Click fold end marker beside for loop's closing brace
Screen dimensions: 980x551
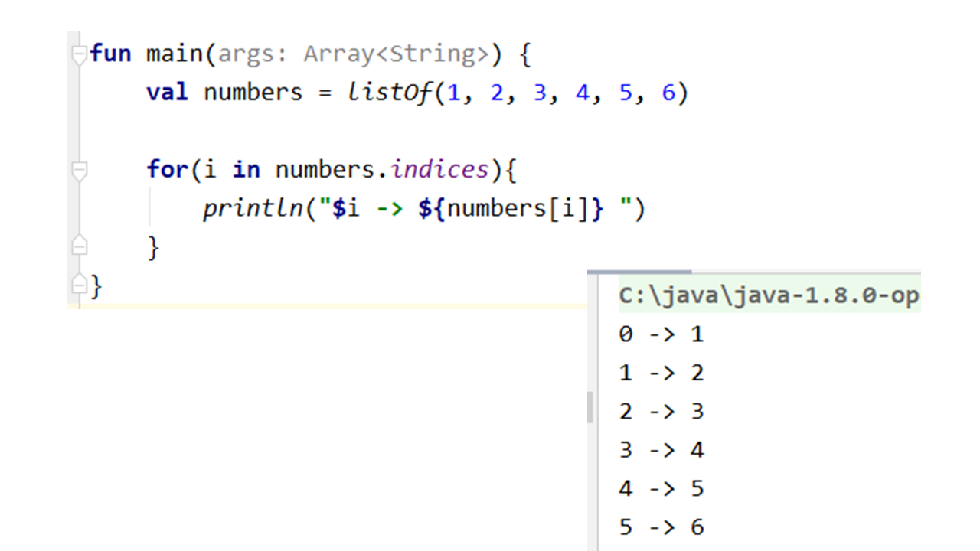coord(79,246)
